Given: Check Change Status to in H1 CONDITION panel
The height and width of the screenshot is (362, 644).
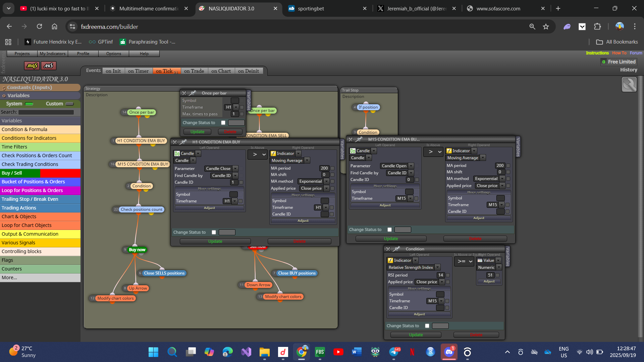Looking at the screenshot, I should point(214,232).
